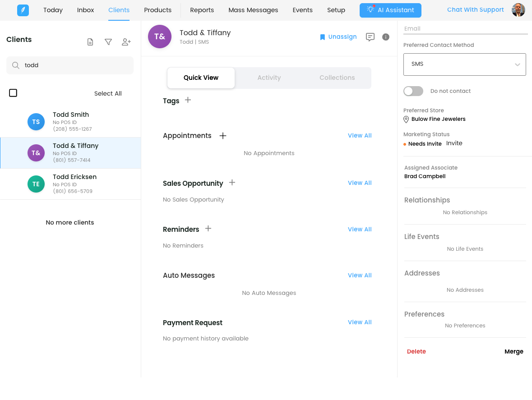Click the Invite marketing link

[454, 143]
